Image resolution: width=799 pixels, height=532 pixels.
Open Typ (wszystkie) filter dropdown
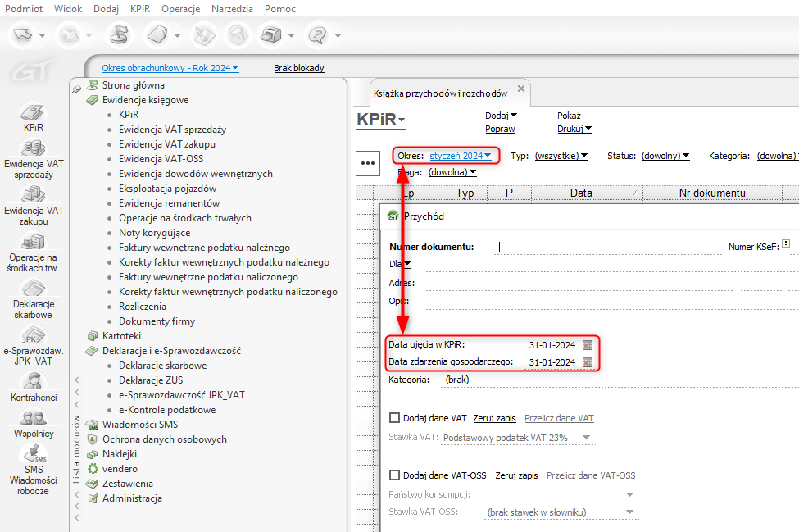coord(561,156)
